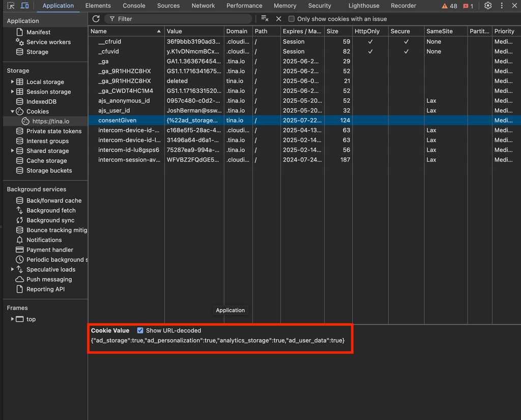Switch to the Network tab
This screenshot has height=420, width=521.
click(x=203, y=6)
